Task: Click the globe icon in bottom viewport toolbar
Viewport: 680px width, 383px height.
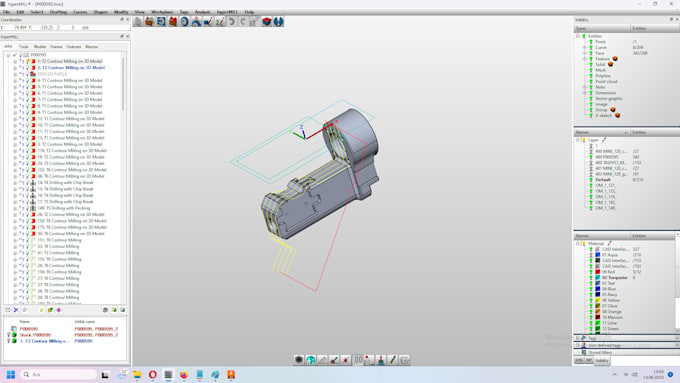Action: coord(311,360)
